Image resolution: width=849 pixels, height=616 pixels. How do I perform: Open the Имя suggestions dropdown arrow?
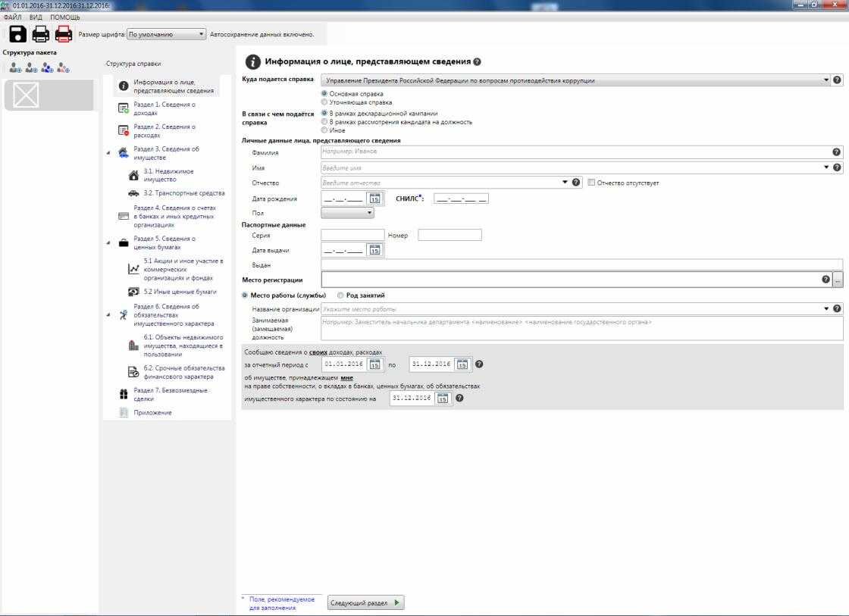826,167
